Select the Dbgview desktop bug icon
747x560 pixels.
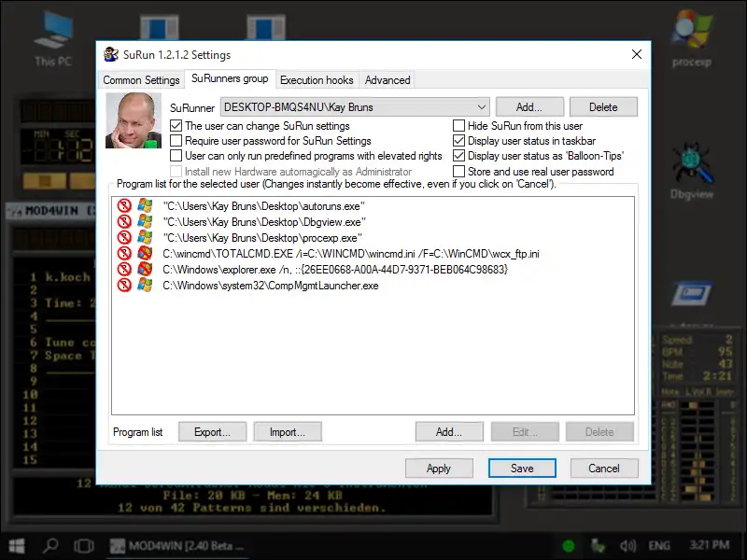click(x=692, y=172)
